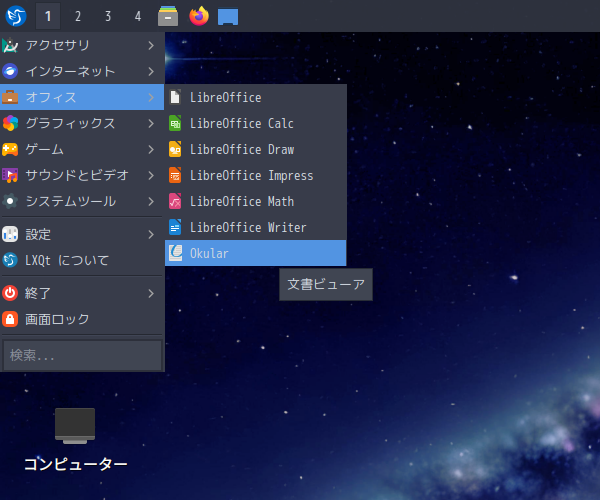
Task: Open the サウンドとビデオ menu category
Action: [x=82, y=175]
